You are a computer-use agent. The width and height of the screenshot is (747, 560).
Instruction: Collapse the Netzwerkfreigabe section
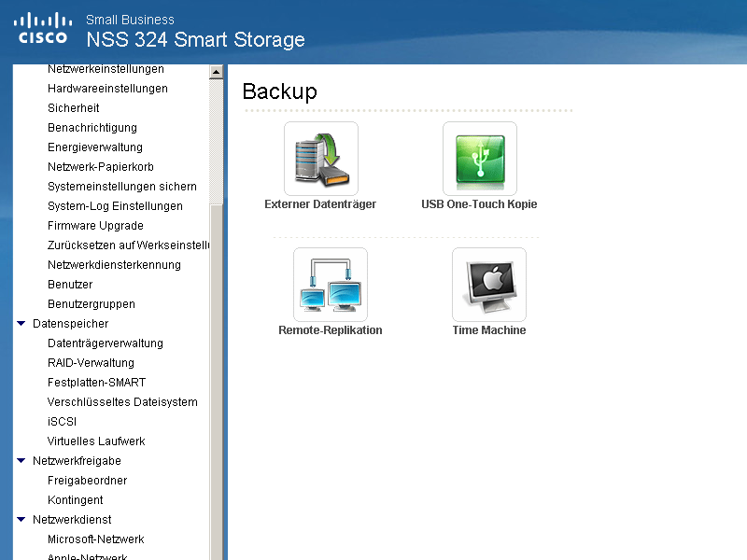coord(21,460)
